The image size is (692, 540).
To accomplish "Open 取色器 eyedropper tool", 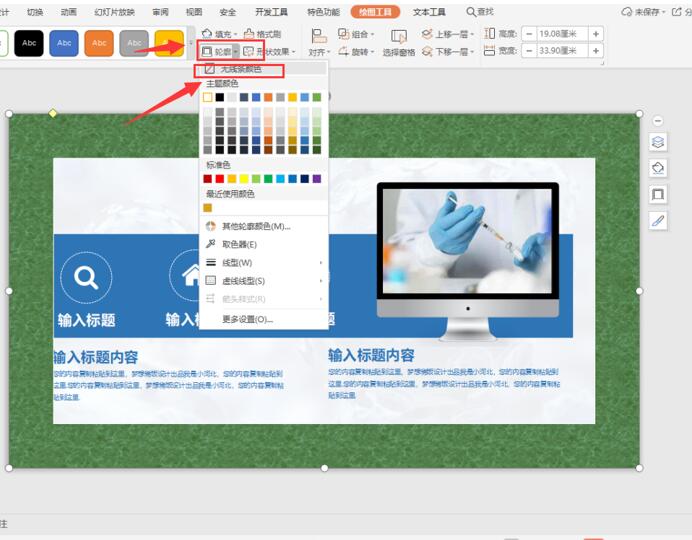I will (x=238, y=244).
